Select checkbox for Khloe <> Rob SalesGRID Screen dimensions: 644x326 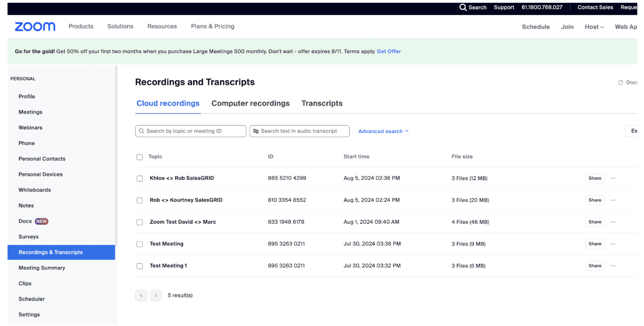point(139,178)
